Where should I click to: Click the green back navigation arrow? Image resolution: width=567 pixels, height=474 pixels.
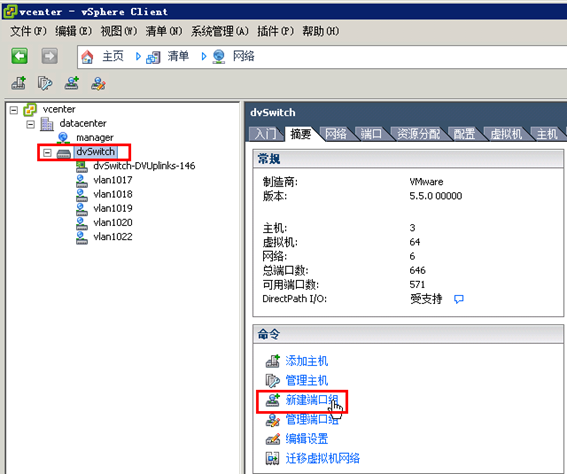20,56
